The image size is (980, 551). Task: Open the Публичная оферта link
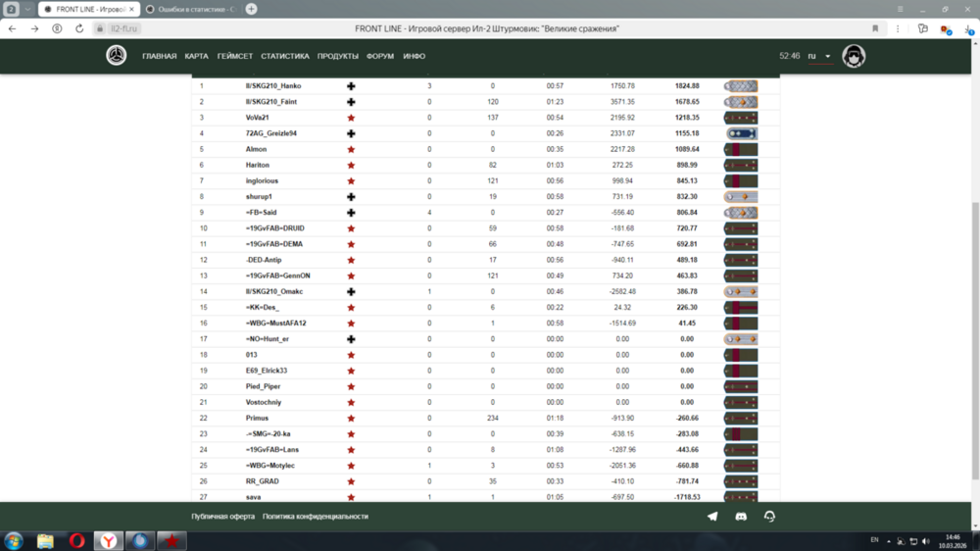[x=222, y=517]
